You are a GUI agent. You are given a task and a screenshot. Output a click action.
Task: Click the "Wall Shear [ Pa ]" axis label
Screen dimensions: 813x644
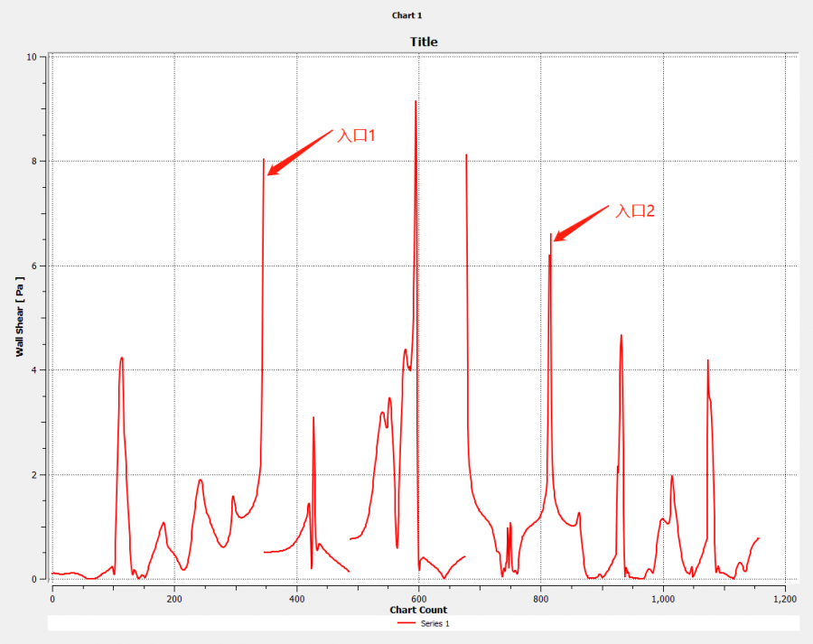pos(19,318)
